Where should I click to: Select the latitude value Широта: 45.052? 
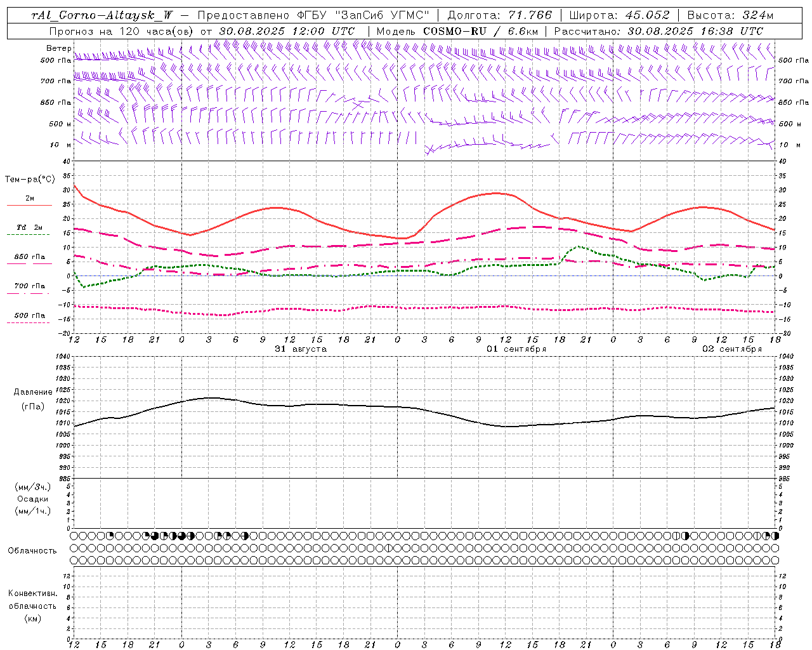click(x=620, y=15)
